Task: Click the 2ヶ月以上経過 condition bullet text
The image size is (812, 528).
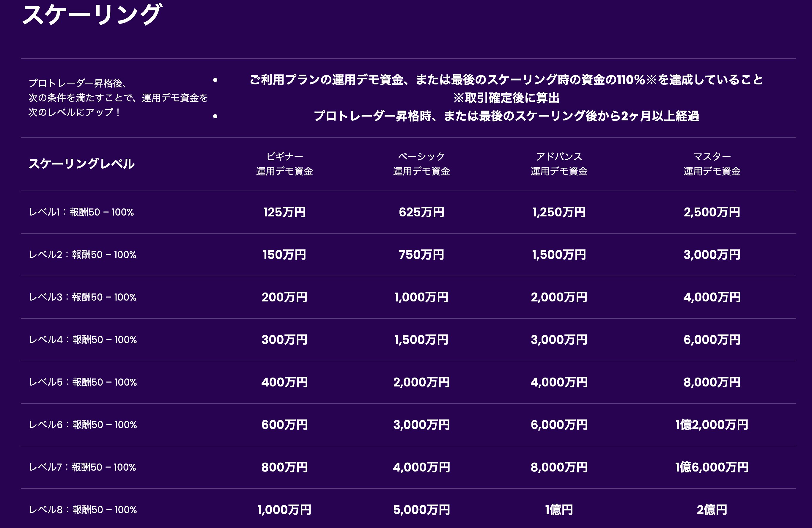Action: pos(506,116)
